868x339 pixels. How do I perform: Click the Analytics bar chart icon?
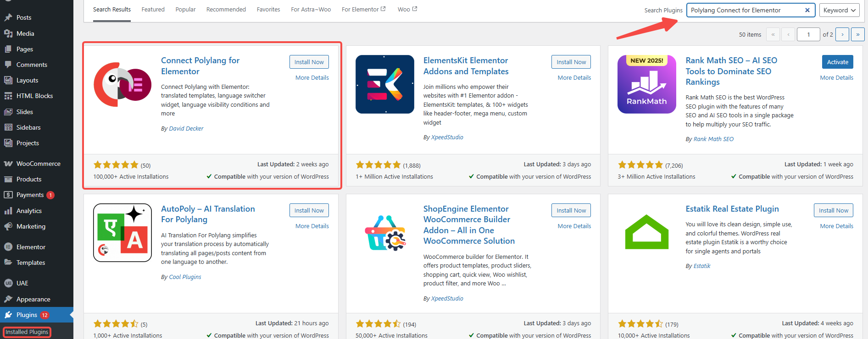coord(8,211)
